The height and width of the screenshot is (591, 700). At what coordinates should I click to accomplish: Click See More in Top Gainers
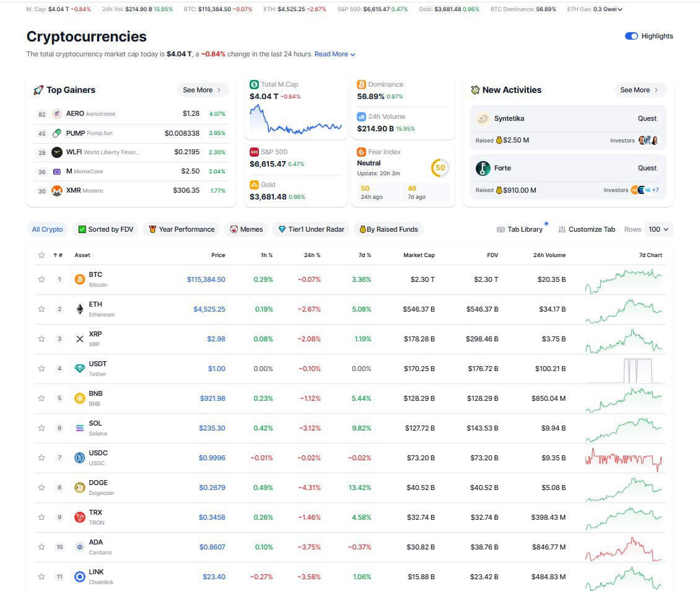(203, 90)
